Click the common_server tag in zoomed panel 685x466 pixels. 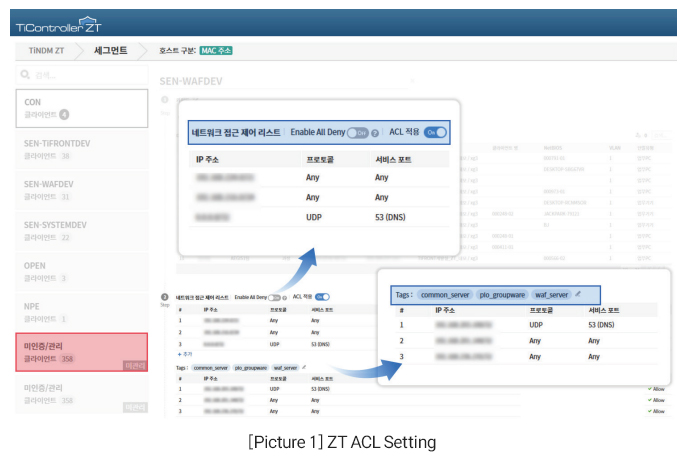point(445,295)
